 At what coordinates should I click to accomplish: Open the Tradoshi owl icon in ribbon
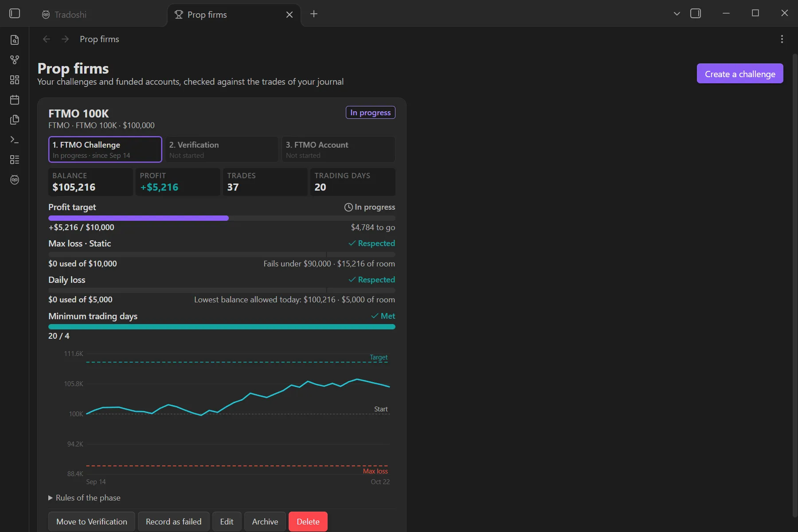click(x=15, y=180)
